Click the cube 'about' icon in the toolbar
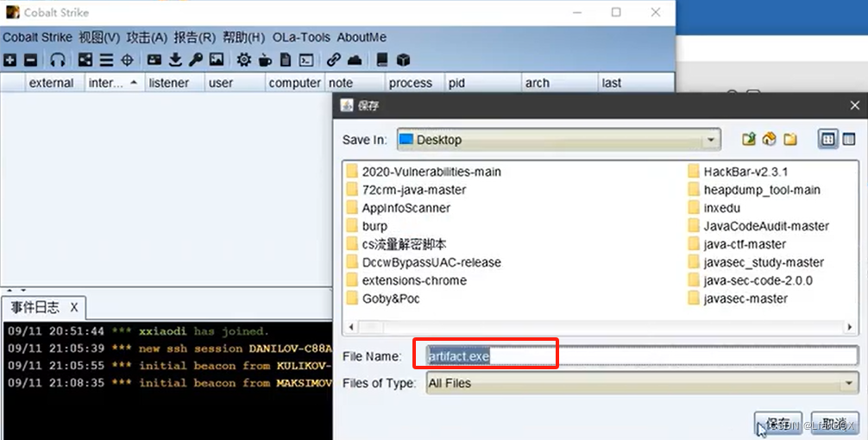This screenshot has width=868, height=440. 404,60
